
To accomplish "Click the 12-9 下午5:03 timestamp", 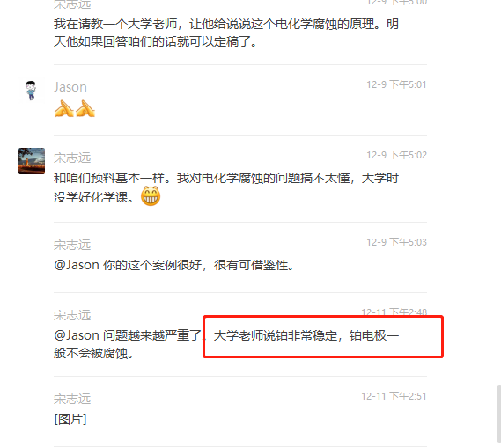I will point(396,242).
